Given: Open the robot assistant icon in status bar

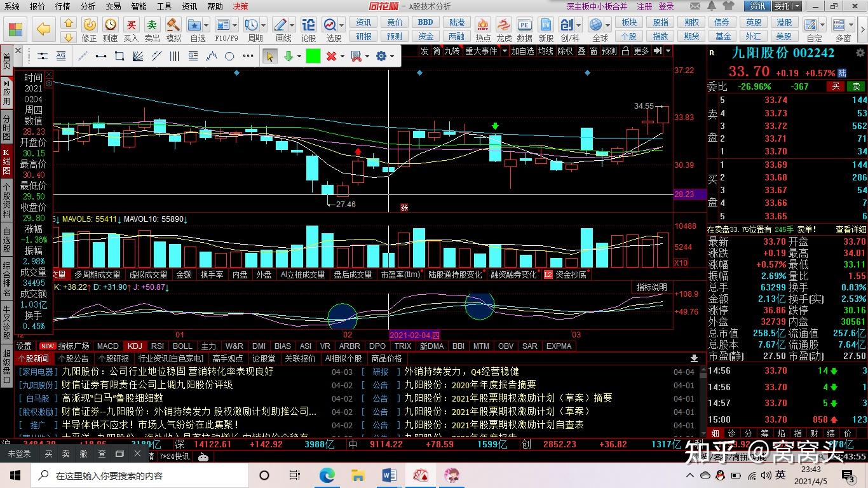Looking at the screenshot, I should pos(203,456).
